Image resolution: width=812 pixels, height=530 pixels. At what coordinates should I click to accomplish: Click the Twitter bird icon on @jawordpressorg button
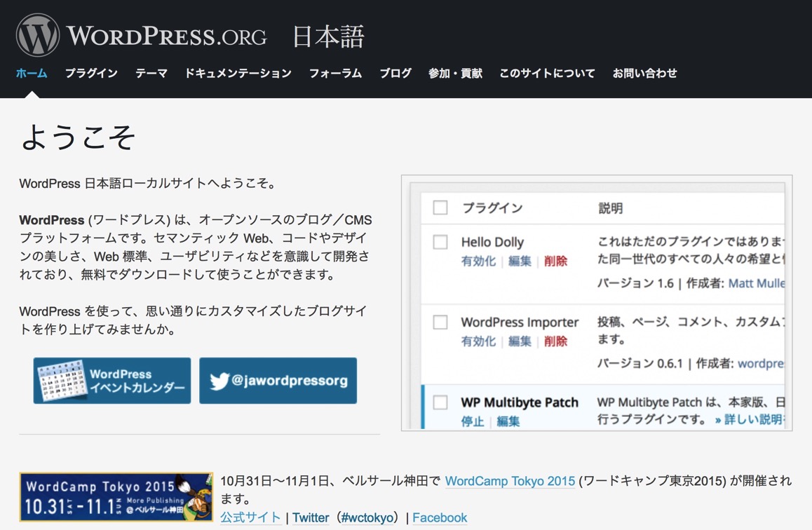point(219,381)
